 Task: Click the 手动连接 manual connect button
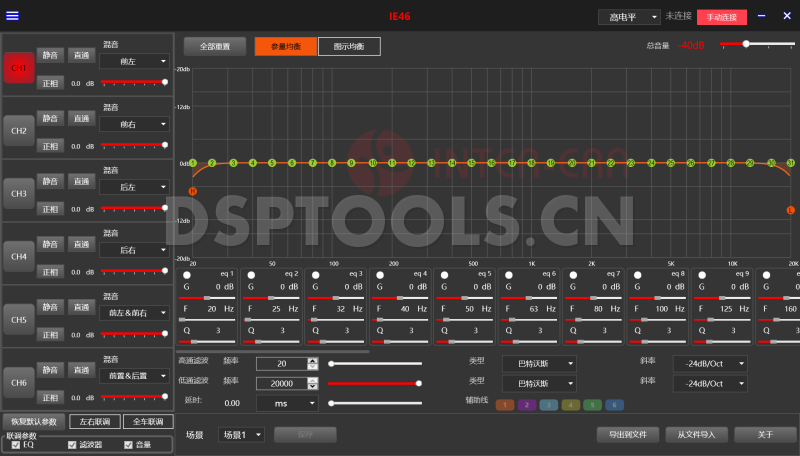pos(721,17)
